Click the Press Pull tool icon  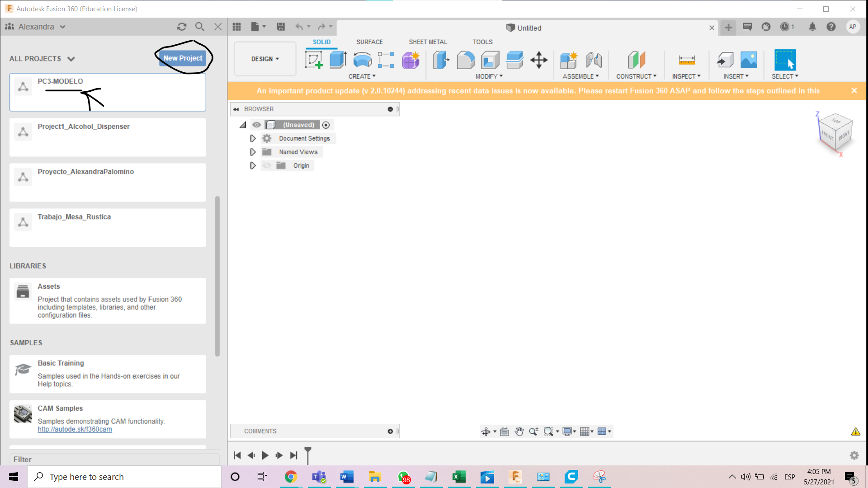click(441, 60)
